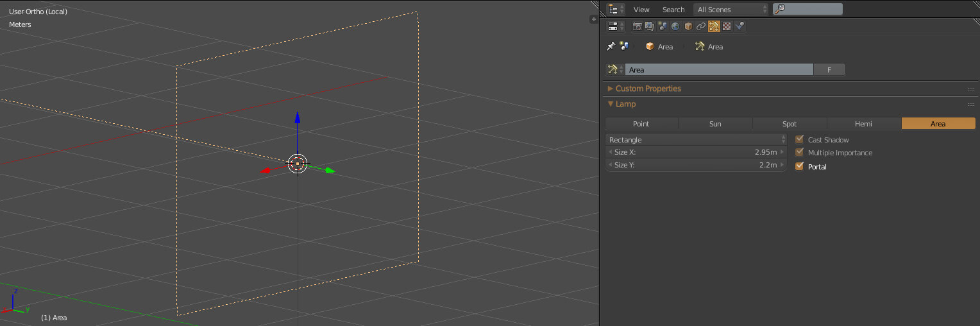Open the outliner Search menu
The image size is (980, 326).
tap(673, 9)
